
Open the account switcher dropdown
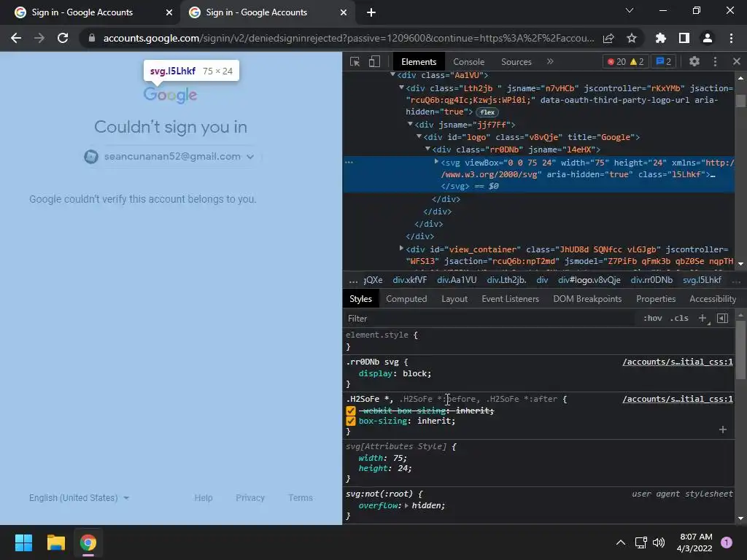click(169, 156)
